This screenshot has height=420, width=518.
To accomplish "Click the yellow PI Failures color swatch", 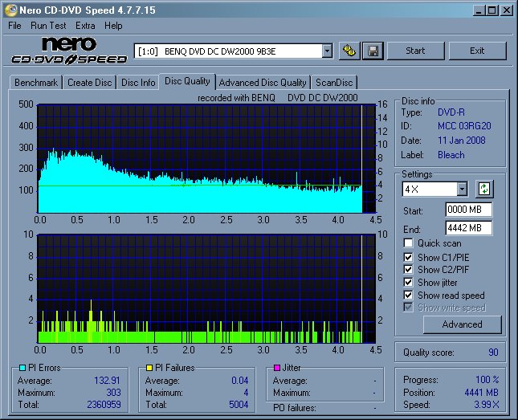I will tap(149, 368).
